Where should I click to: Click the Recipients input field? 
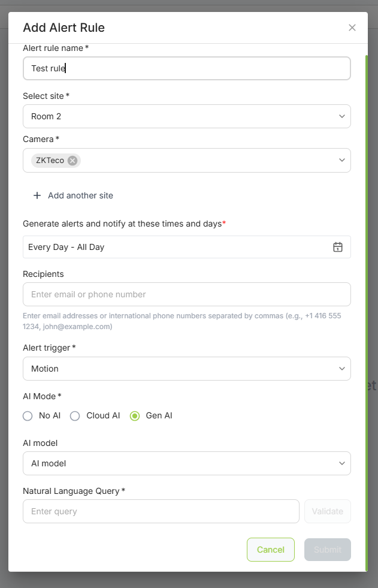tap(186, 294)
